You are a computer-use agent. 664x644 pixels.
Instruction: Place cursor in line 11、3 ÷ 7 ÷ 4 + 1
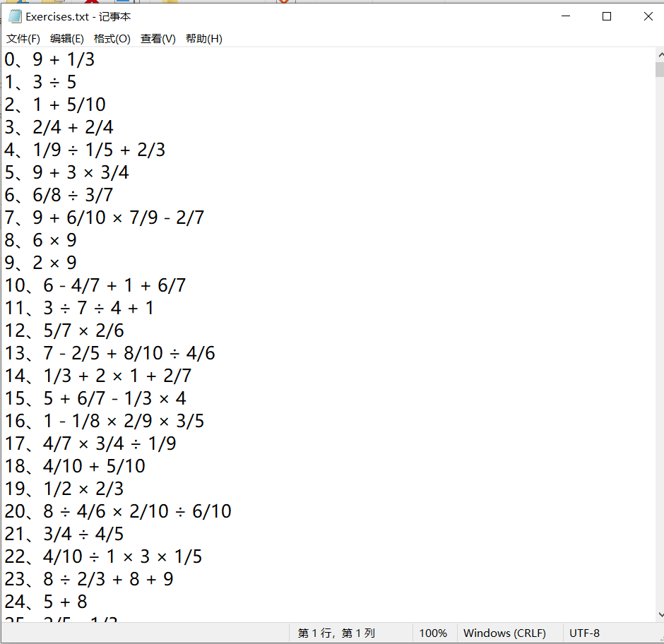click(79, 308)
